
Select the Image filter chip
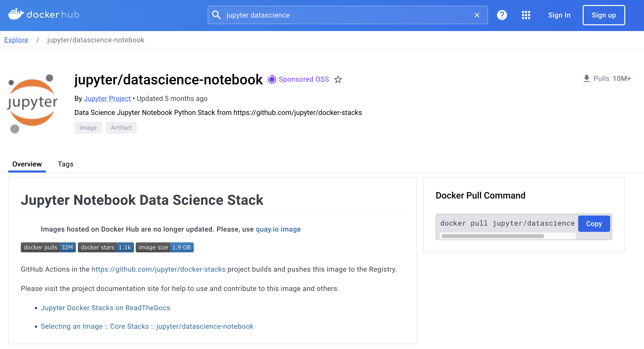(88, 127)
